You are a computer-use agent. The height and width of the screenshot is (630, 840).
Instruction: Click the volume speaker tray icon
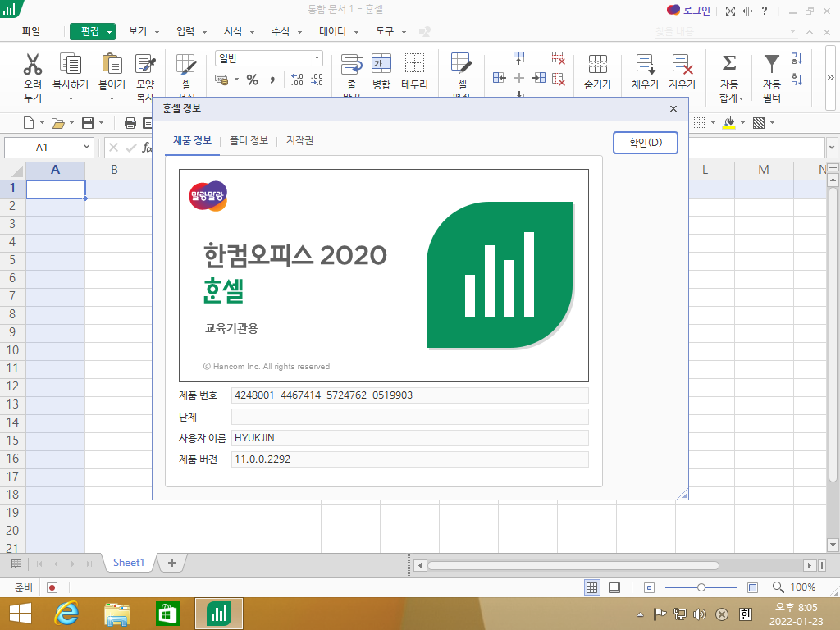pyautogui.click(x=699, y=614)
